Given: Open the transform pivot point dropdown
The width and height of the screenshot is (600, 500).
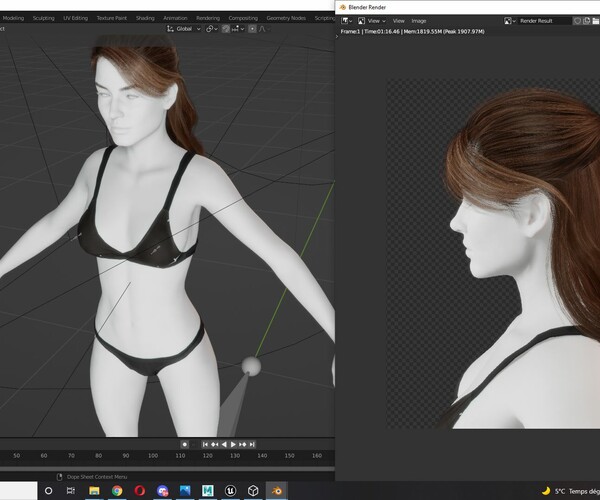Looking at the screenshot, I should coord(212,29).
